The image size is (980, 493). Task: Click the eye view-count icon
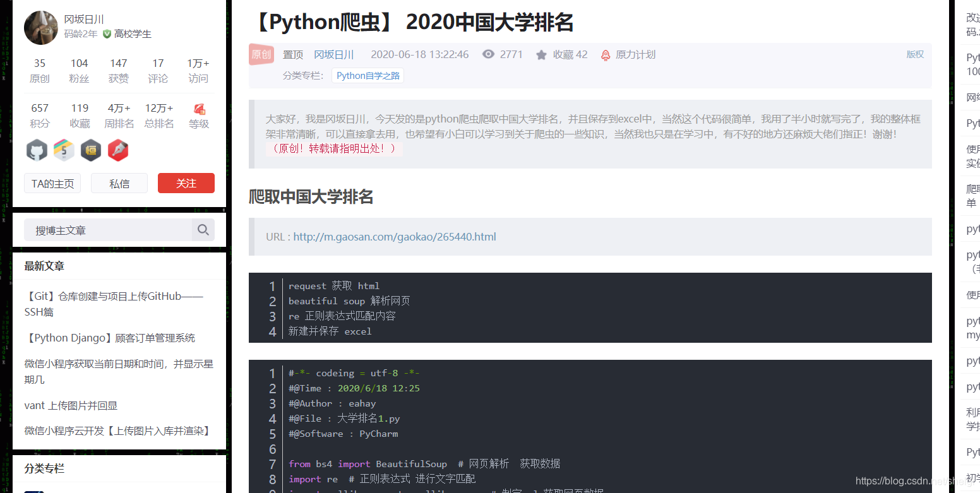[488, 54]
